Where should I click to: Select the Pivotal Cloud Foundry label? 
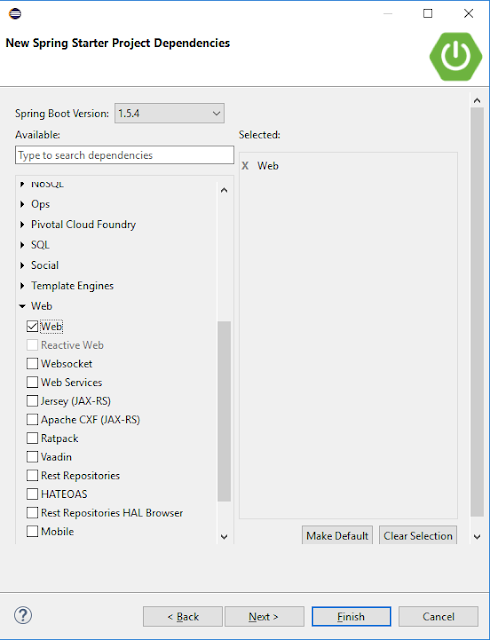coord(83,224)
